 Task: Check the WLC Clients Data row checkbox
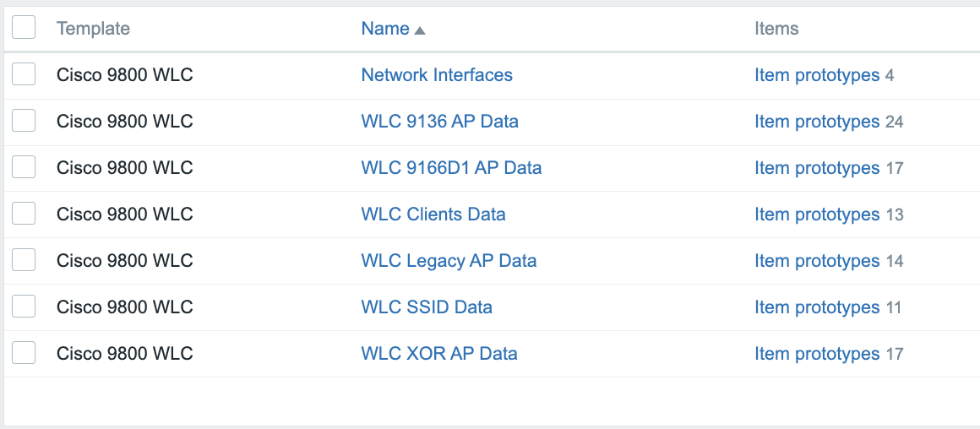click(24, 214)
